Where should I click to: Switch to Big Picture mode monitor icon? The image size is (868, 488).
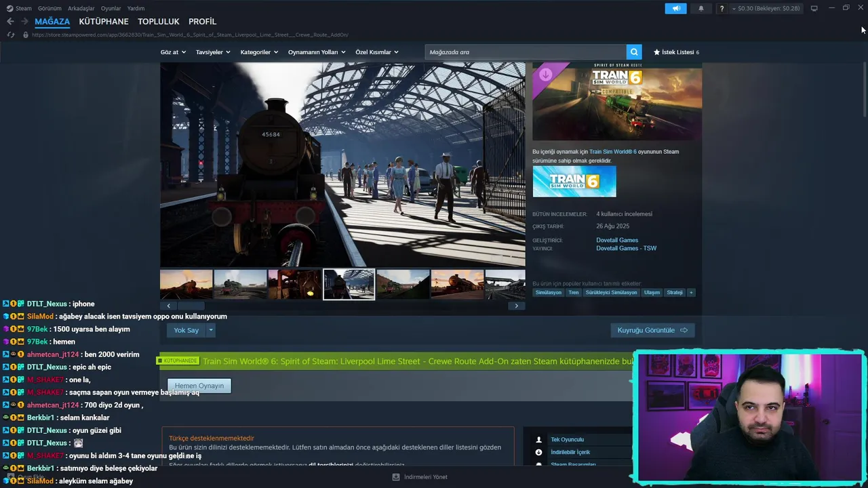tap(814, 8)
